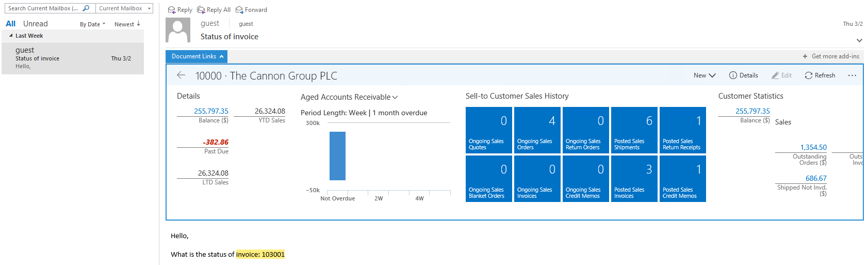Click Get more add-ins
Viewport: 868px width, 265px height.
pyautogui.click(x=836, y=56)
